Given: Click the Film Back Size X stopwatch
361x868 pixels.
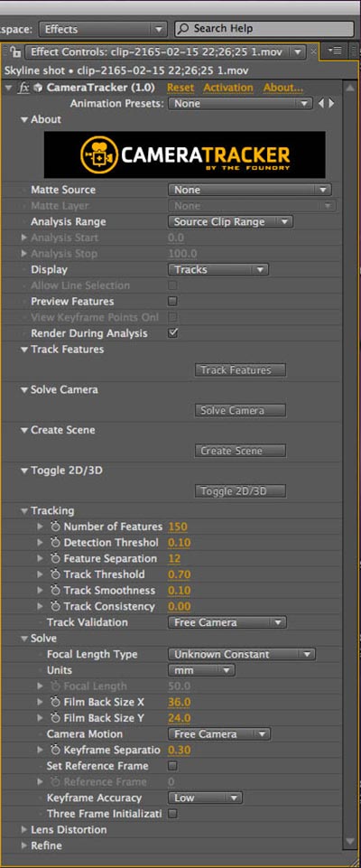Looking at the screenshot, I should (x=55, y=703).
